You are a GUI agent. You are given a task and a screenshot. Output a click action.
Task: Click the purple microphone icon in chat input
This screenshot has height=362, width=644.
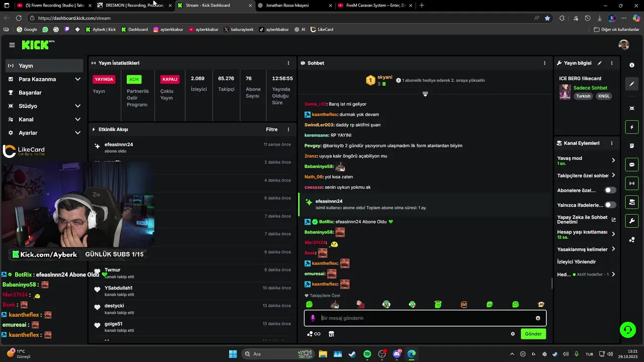313,318
